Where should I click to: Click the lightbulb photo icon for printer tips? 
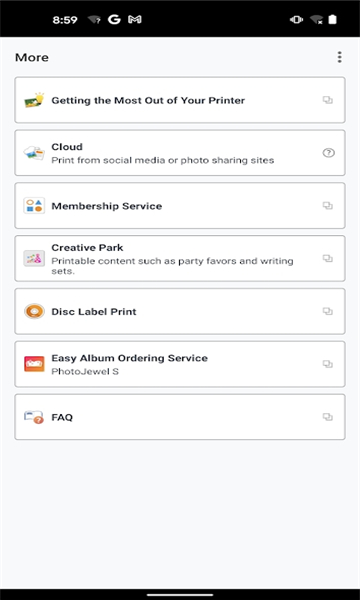[x=34, y=100]
